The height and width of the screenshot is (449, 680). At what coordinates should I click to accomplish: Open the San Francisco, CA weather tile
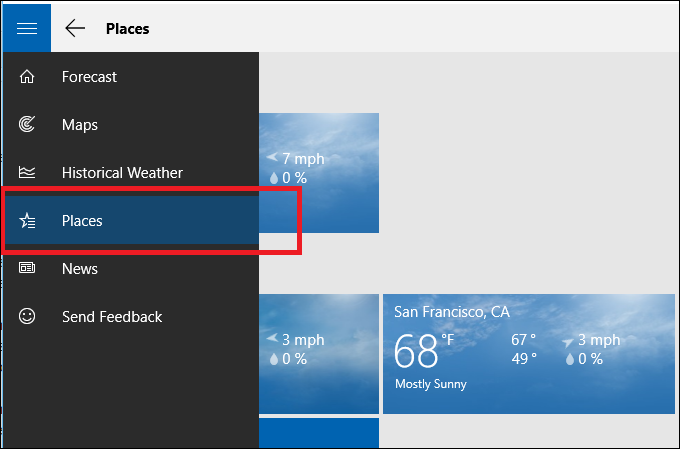[528, 353]
